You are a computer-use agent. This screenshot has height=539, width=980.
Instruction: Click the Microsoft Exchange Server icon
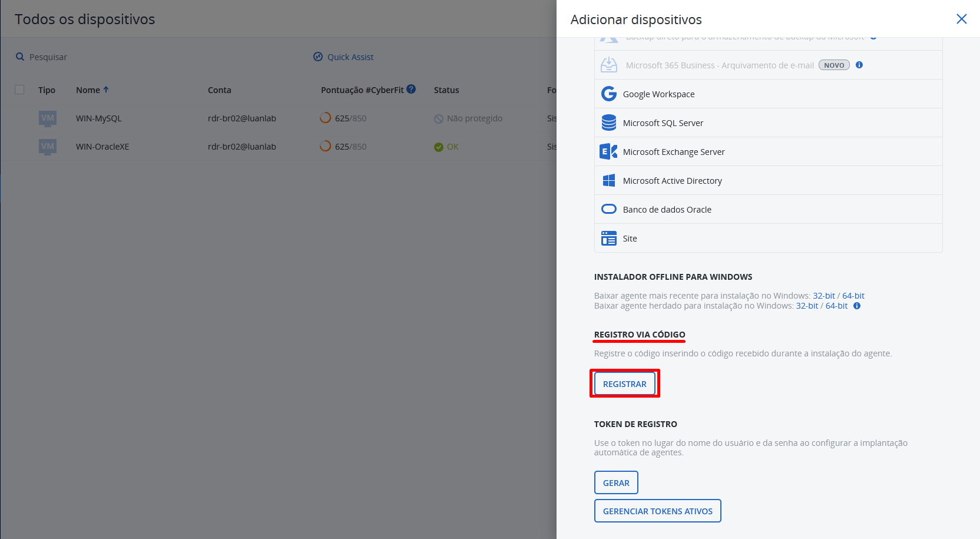coord(608,151)
